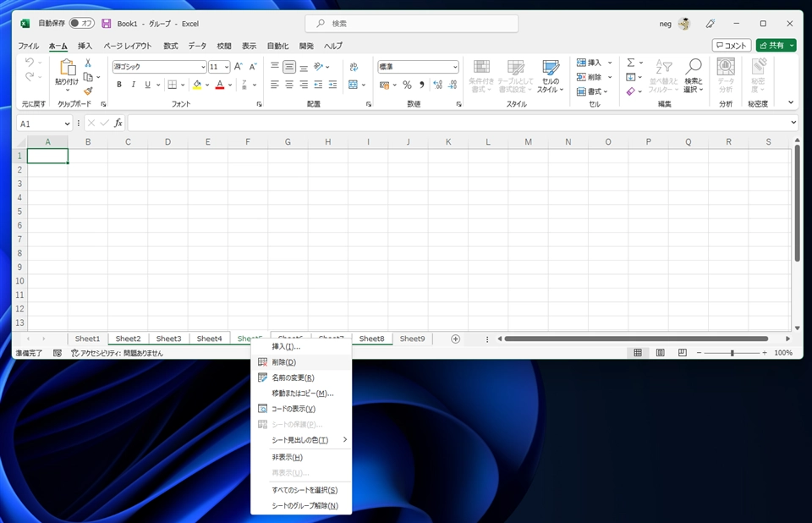812x523 pixels.
Task: Click the scissors cut icon
Action: point(88,63)
